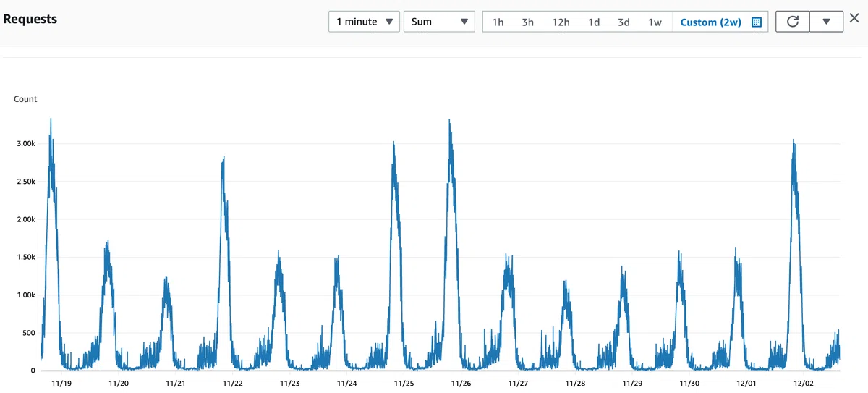Click the 11/20 date label
Viewport: 868px width, 393px height.
point(119,384)
